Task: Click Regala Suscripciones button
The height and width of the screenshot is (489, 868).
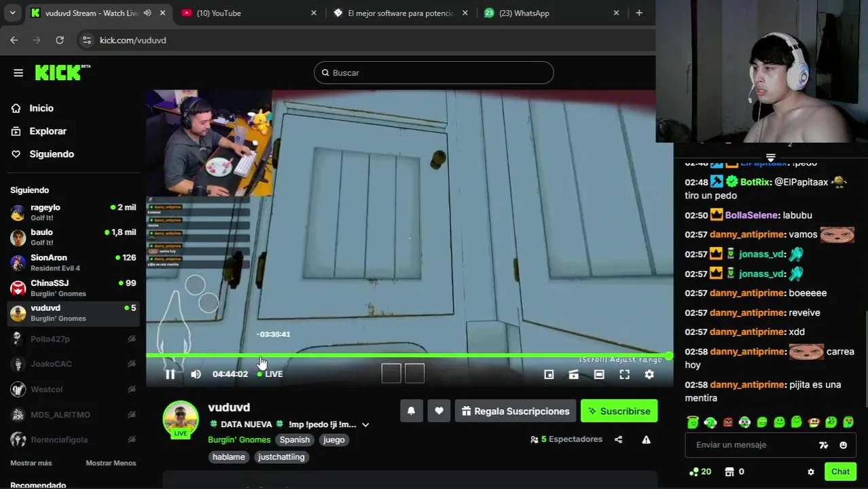Action: click(x=516, y=411)
